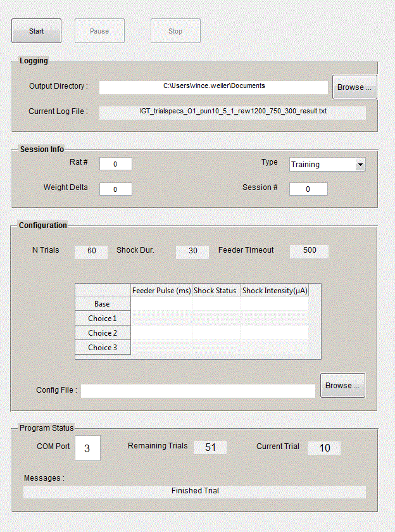Select the Choice 3 row header

click(103, 348)
